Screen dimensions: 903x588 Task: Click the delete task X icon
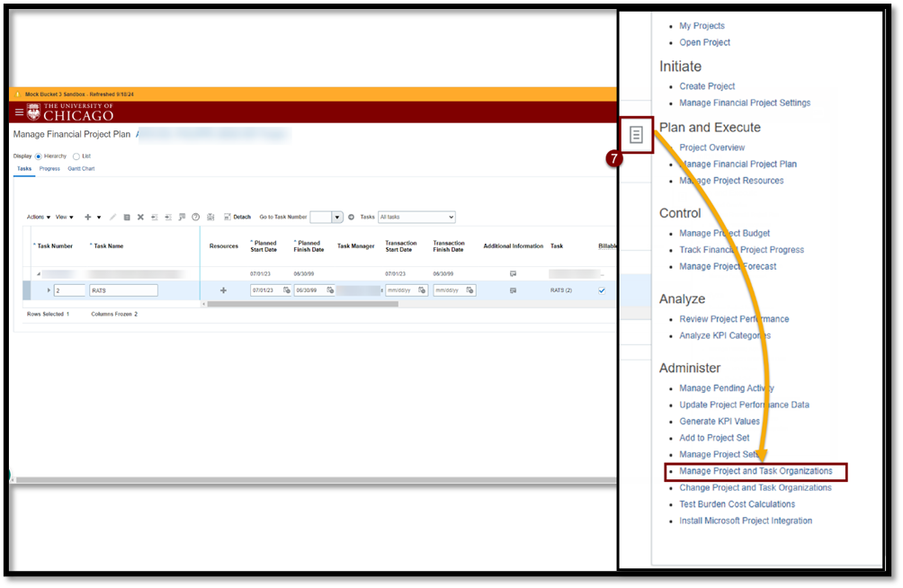pos(140,217)
